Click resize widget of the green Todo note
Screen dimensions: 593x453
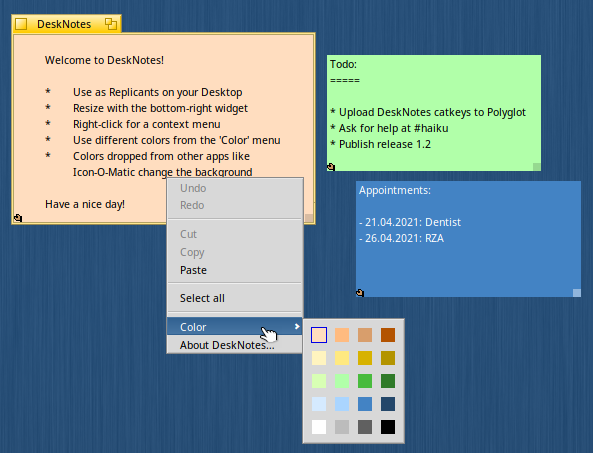[x=537, y=167]
